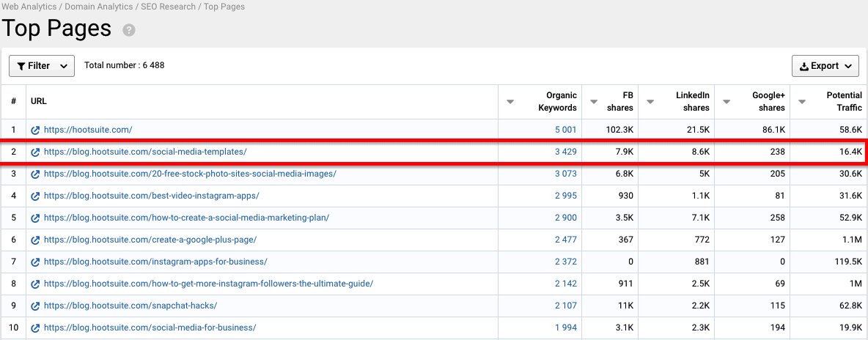The height and width of the screenshot is (340, 868).
Task: Open external link icon for 20-free-stock-photo-sites row
Action: coord(35,174)
